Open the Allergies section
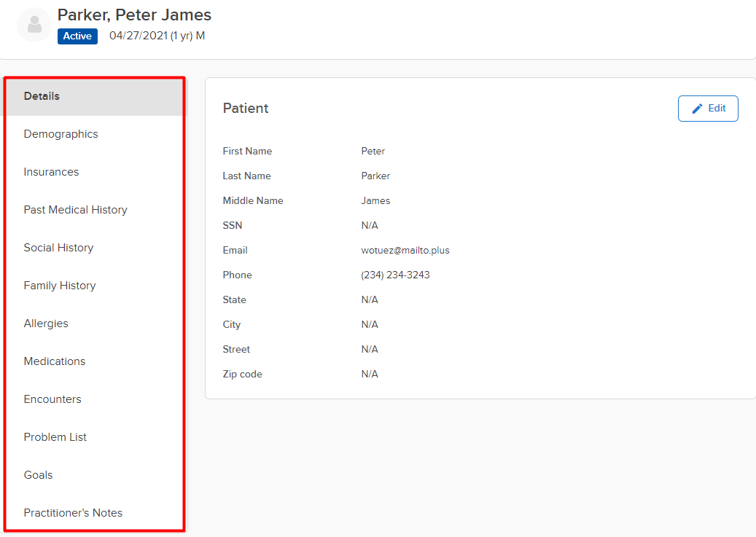 pyautogui.click(x=46, y=324)
